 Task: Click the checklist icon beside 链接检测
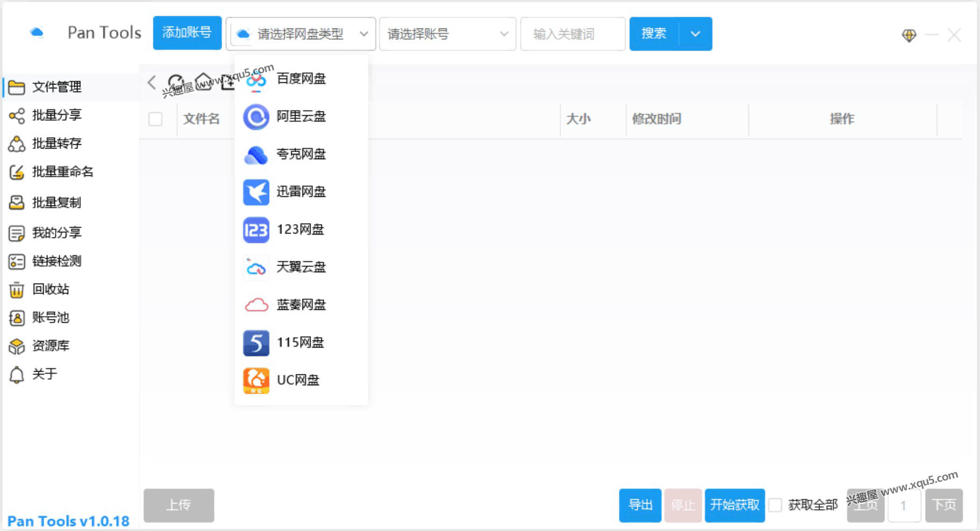(x=17, y=261)
